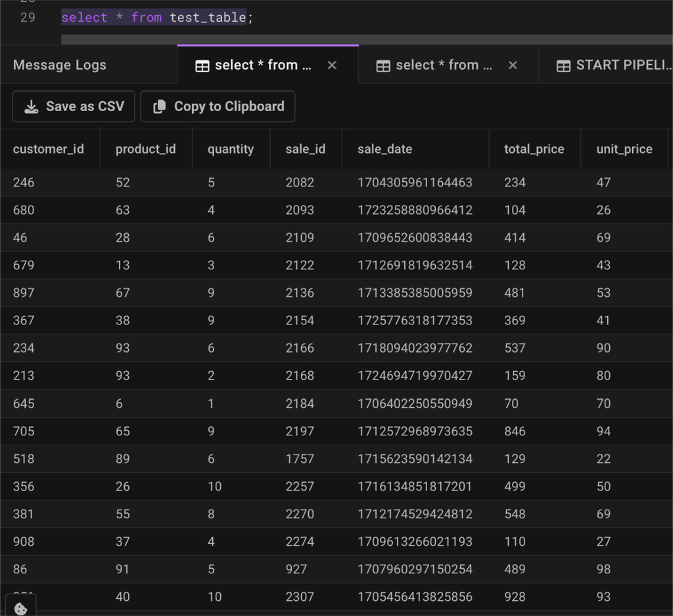This screenshot has width=673, height=616.
Task: Select sale_date cell 1718094023977762
Action: click(x=415, y=348)
